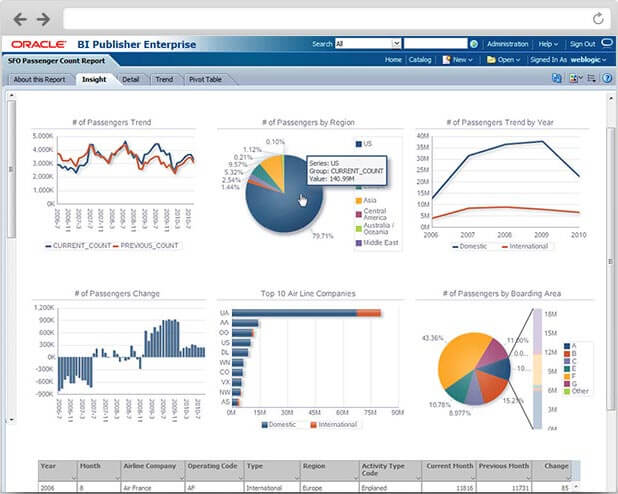The image size is (618, 494).
Task: Open the View Report format icon
Action: click(575, 78)
